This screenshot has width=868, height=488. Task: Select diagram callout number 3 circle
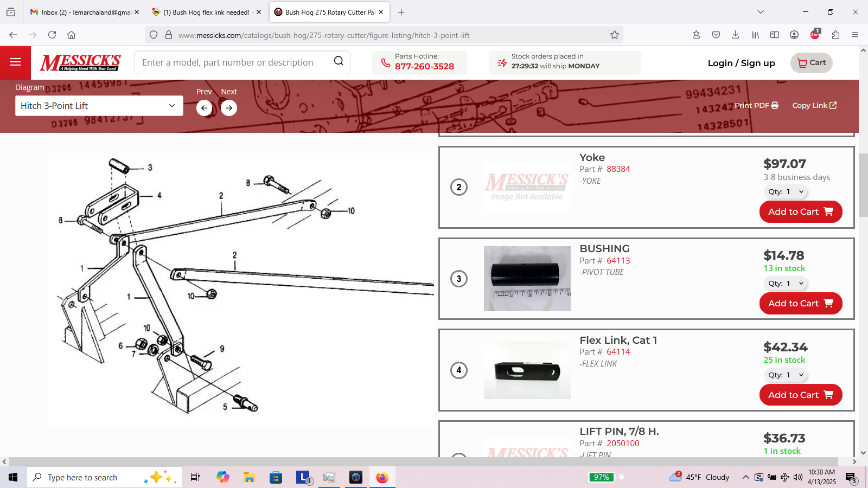(x=459, y=279)
